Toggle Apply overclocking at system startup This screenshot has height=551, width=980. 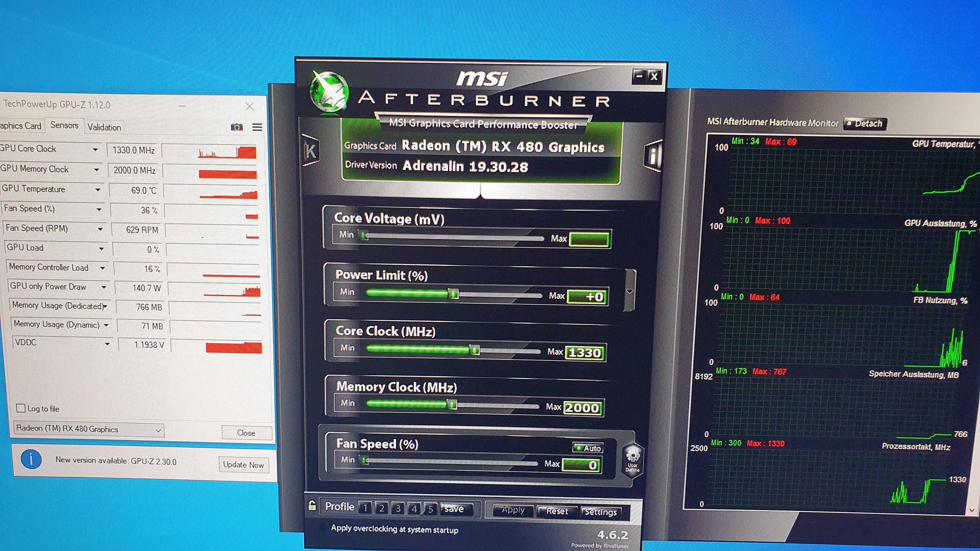tap(323, 528)
